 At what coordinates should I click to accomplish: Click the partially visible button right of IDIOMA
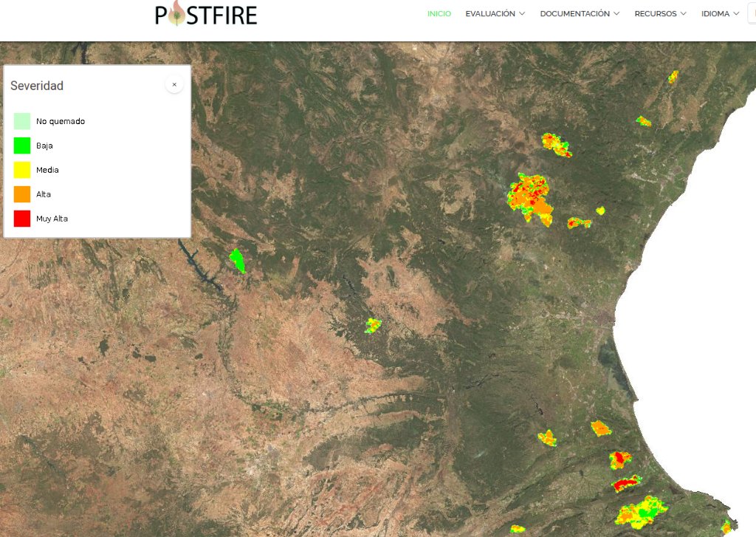click(751, 14)
